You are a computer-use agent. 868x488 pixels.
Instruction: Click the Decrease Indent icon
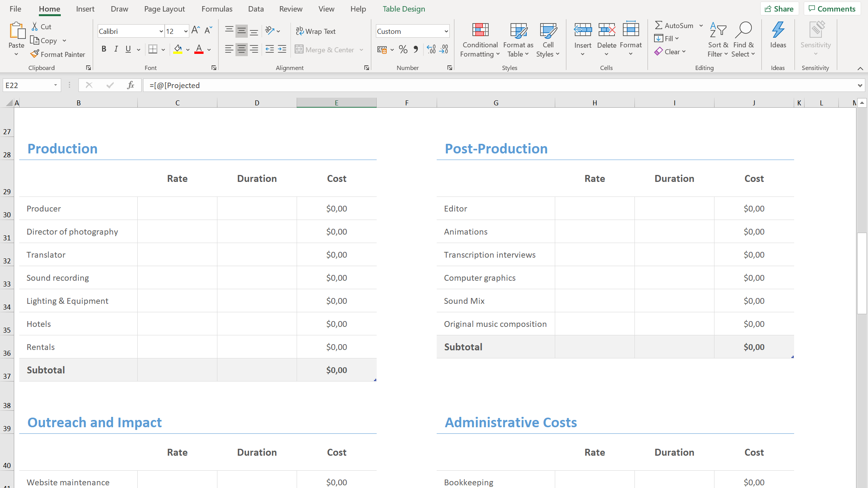[x=270, y=49]
